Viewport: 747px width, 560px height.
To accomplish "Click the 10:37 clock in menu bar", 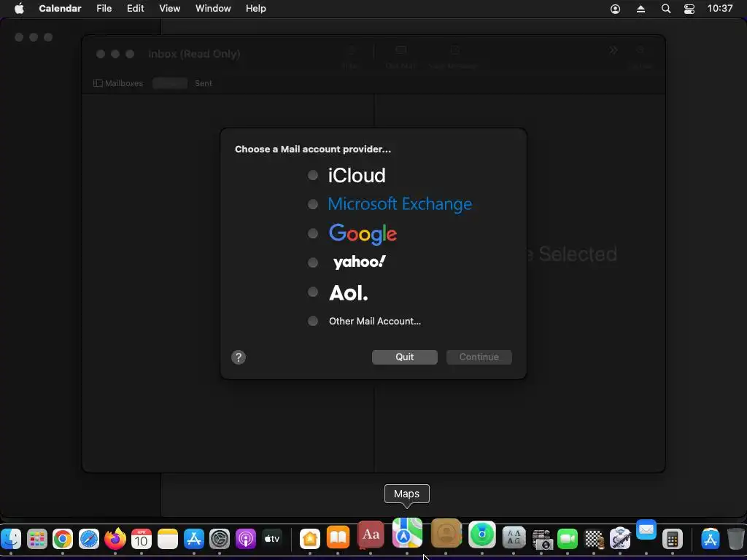I will [x=719, y=9].
